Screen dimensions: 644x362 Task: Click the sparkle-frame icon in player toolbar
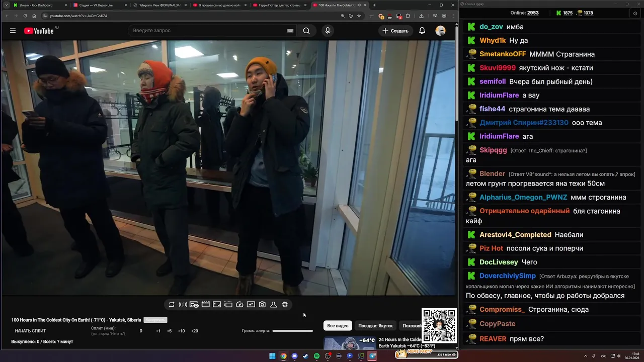tap(251, 305)
